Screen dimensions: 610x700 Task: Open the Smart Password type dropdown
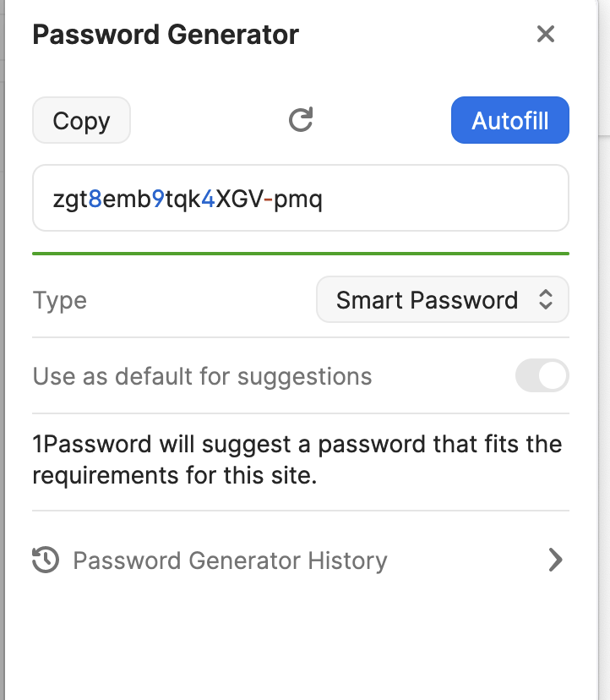pyautogui.click(x=442, y=300)
